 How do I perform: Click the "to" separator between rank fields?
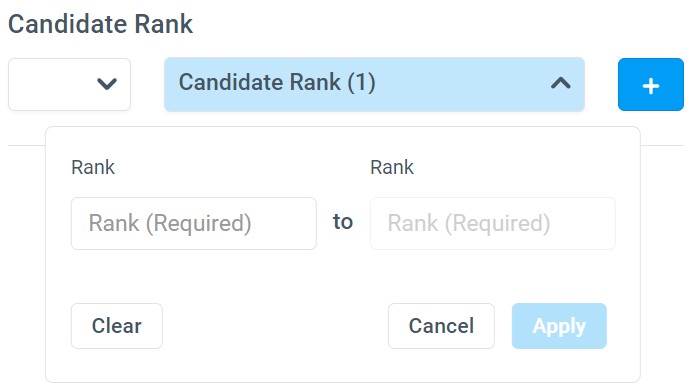(x=343, y=222)
